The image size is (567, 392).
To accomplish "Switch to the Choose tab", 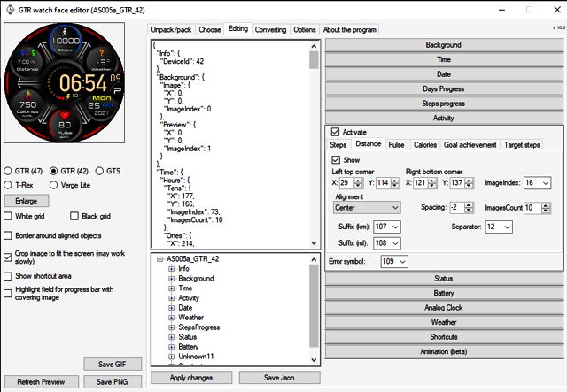I will pos(210,29).
